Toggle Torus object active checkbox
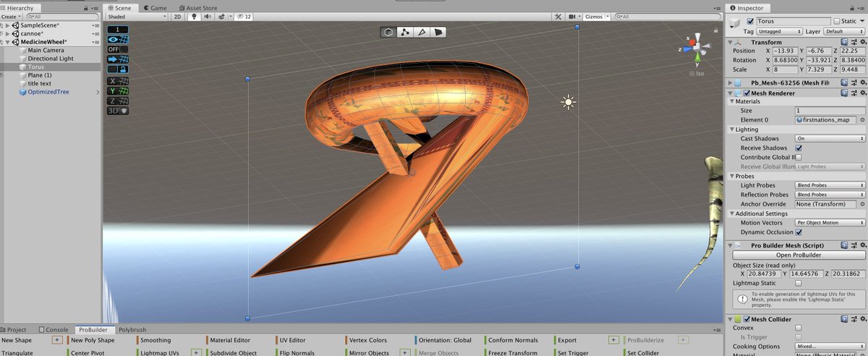The width and height of the screenshot is (868, 356). (751, 21)
